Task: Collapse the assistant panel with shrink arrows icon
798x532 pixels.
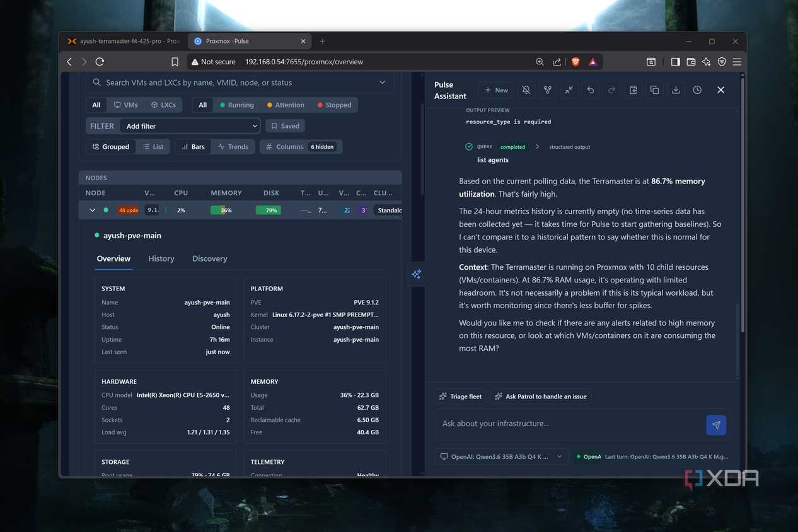Action: point(569,90)
